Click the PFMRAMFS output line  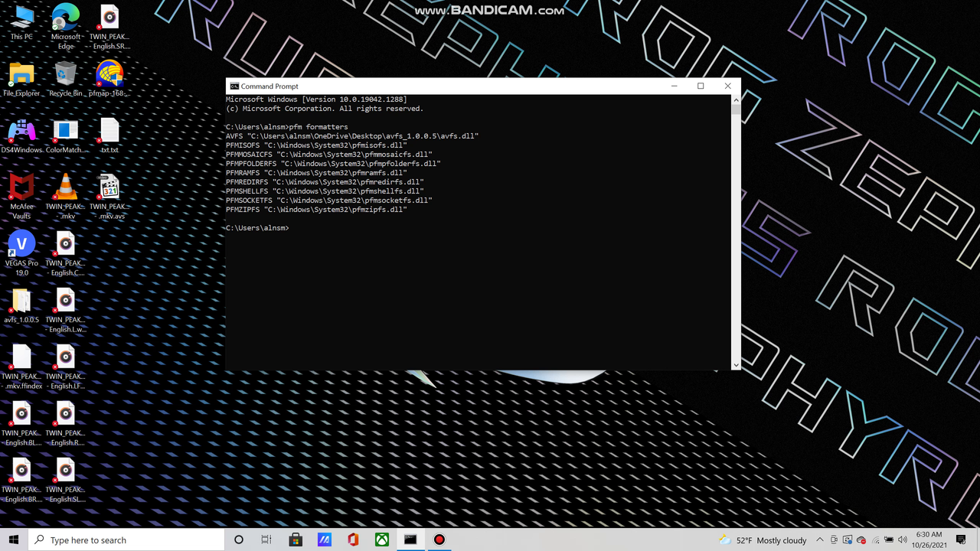[316, 173]
